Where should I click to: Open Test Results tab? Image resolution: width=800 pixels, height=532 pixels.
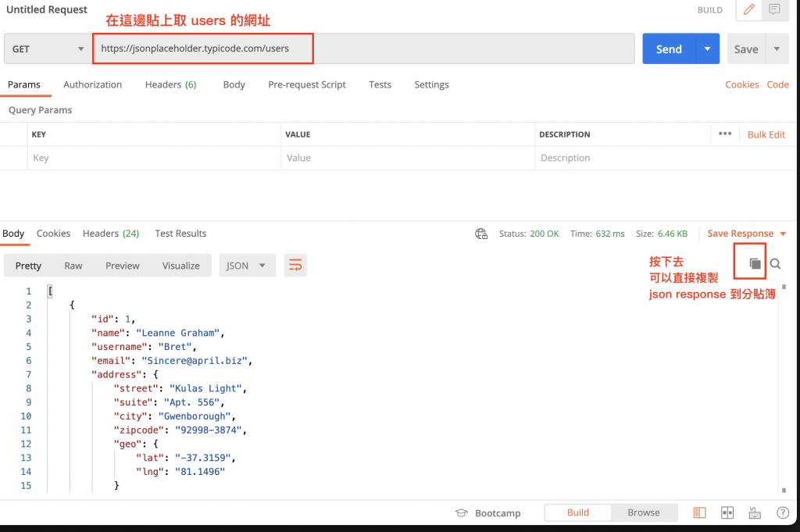click(x=180, y=233)
